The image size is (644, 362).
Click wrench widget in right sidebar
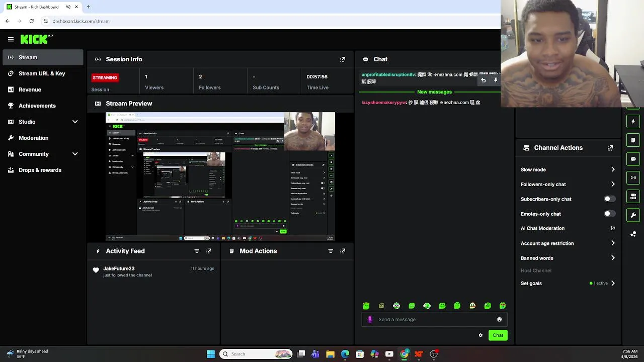click(x=633, y=215)
